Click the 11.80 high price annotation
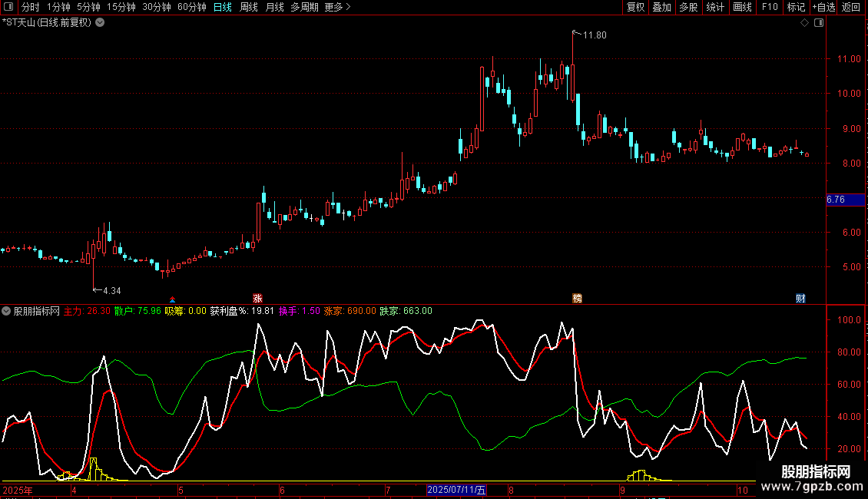The image size is (868, 499). coord(595,35)
